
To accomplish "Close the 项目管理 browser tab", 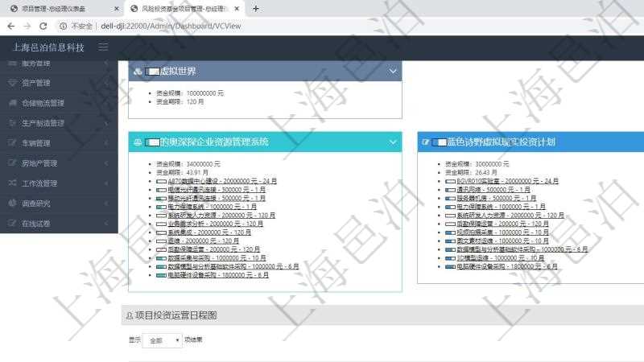I will click(x=117, y=8).
